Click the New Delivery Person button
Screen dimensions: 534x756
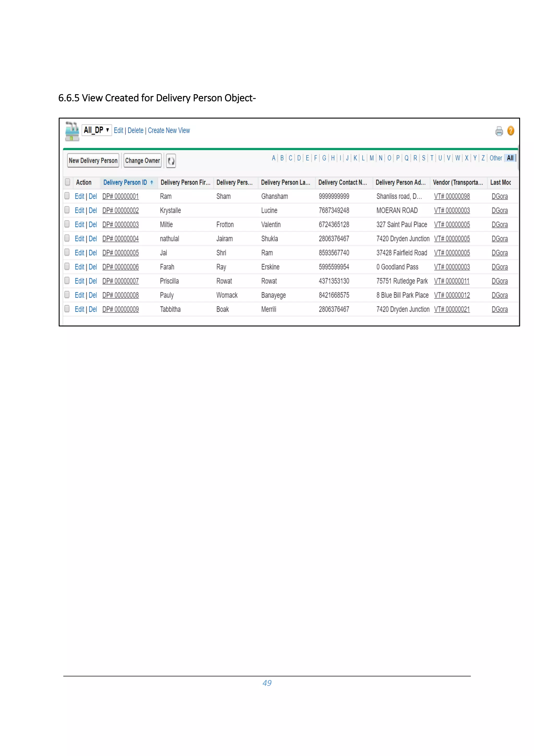93,161
